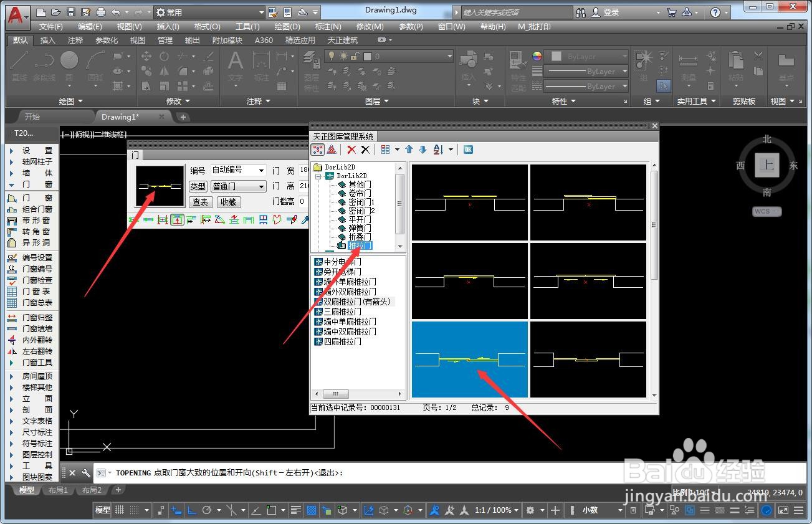Click the blue highlighted sliding door thumbnail
Viewport: 812px width, 524px height.
pyautogui.click(x=470, y=360)
